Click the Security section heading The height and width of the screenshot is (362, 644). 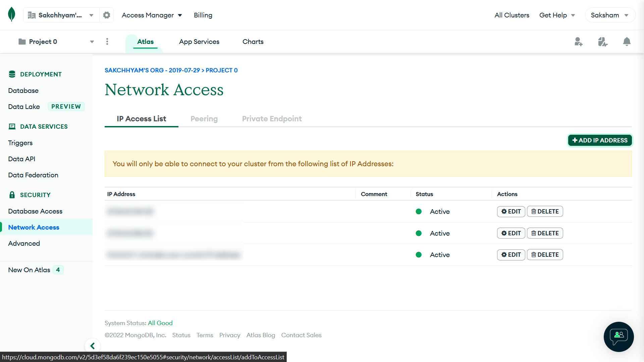pyautogui.click(x=35, y=195)
